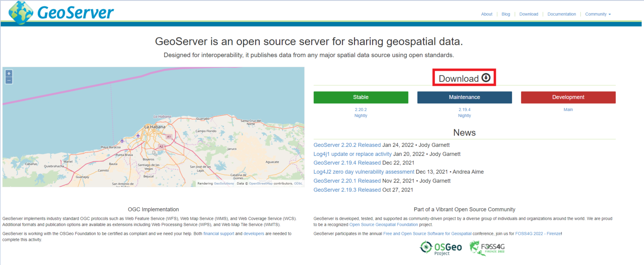
Task: Expand the Community dropdown menu
Action: click(x=598, y=14)
